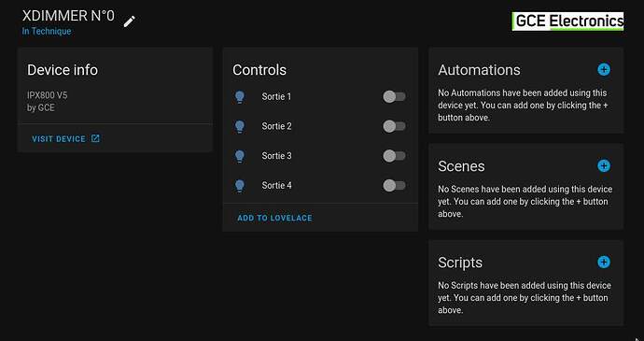Enable the Sortie 4 toggle
Image resolution: width=644 pixels, height=341 pixels.
[x=394, y=186]
